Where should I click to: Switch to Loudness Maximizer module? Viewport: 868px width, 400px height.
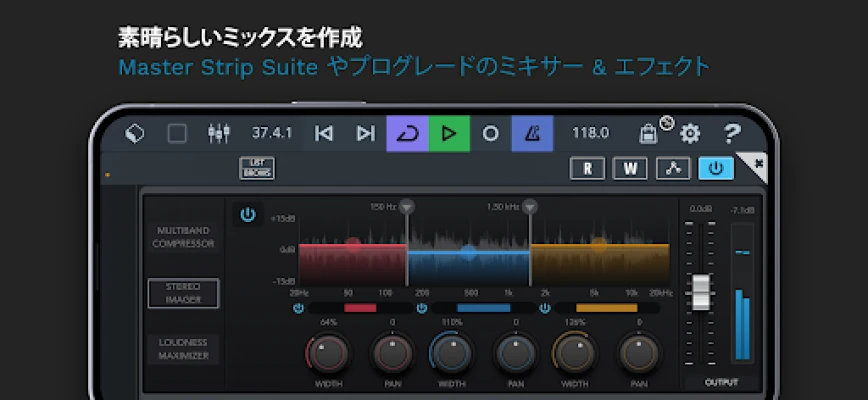point(184,348)
